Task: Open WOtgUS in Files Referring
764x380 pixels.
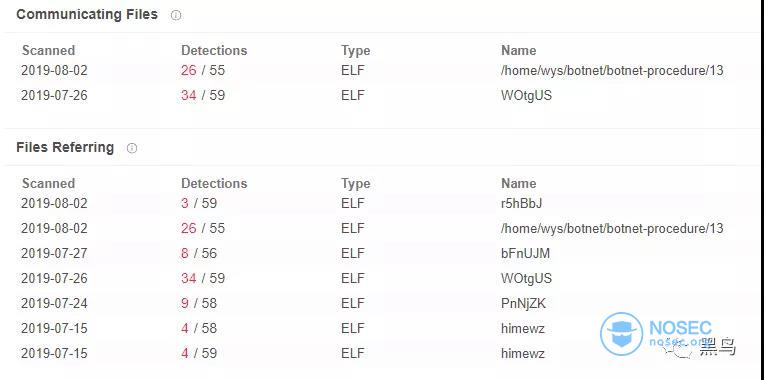Action: click(526, 278)
